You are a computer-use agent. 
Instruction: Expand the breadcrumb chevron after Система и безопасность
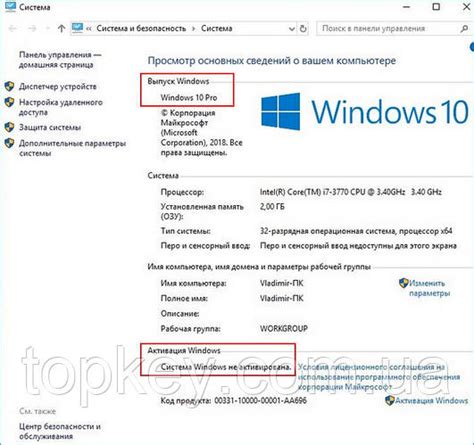click(x=193, y=29)
